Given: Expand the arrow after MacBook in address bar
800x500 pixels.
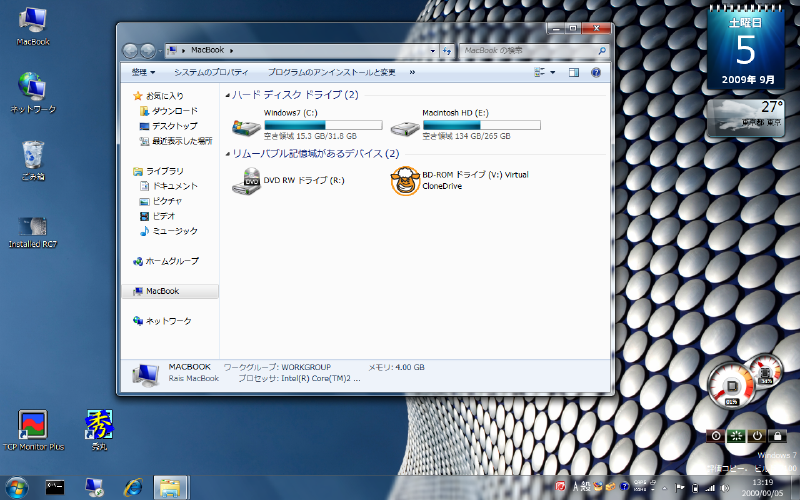Looking at the screenshot, I should pos(232,51).
